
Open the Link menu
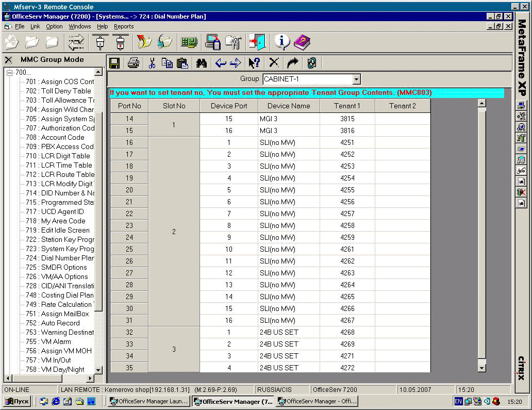tap(35, 26)
